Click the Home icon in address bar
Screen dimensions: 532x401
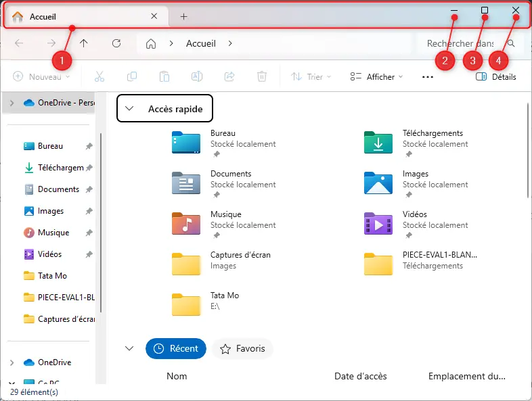click(151, 43)
